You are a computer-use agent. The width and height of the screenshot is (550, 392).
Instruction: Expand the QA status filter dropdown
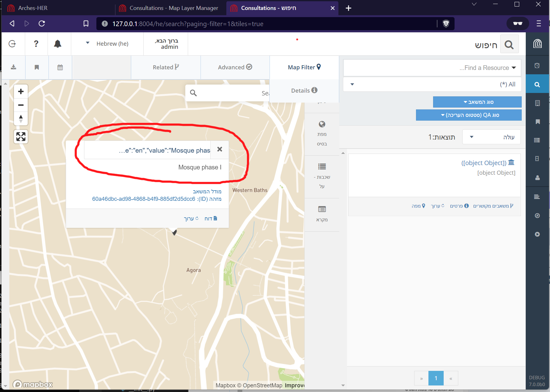(x=469, y=115)
